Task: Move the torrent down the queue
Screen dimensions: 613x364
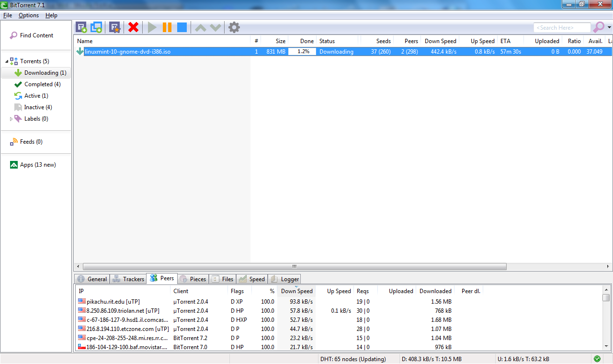Action: pos(216,28)
